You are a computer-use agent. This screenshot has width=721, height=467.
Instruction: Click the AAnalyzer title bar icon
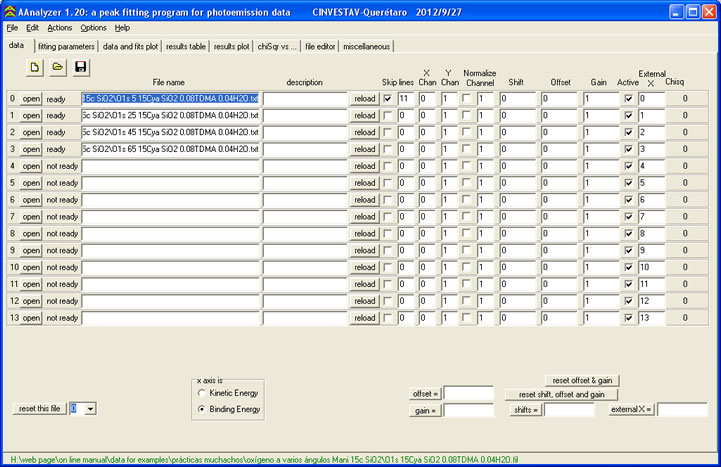pos(9,9)
